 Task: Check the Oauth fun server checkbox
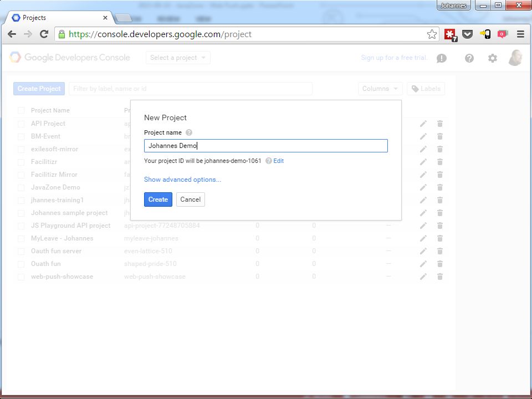21,251
